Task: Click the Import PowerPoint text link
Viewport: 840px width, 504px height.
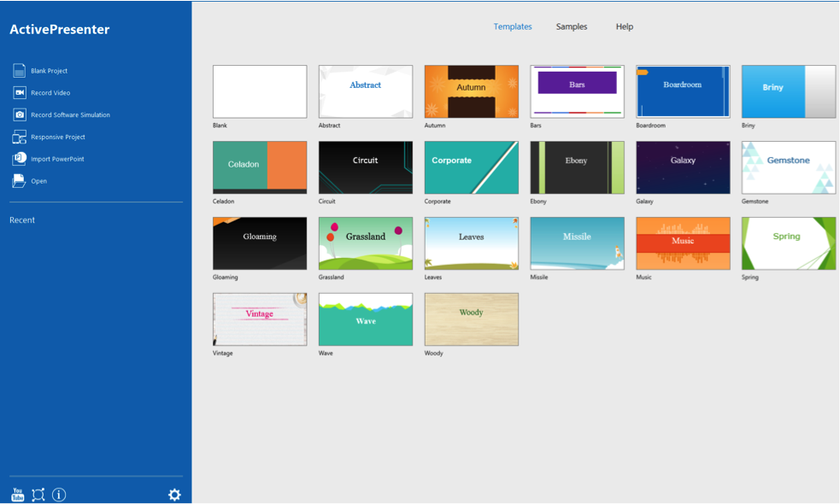Action: [x=57, y=159]
